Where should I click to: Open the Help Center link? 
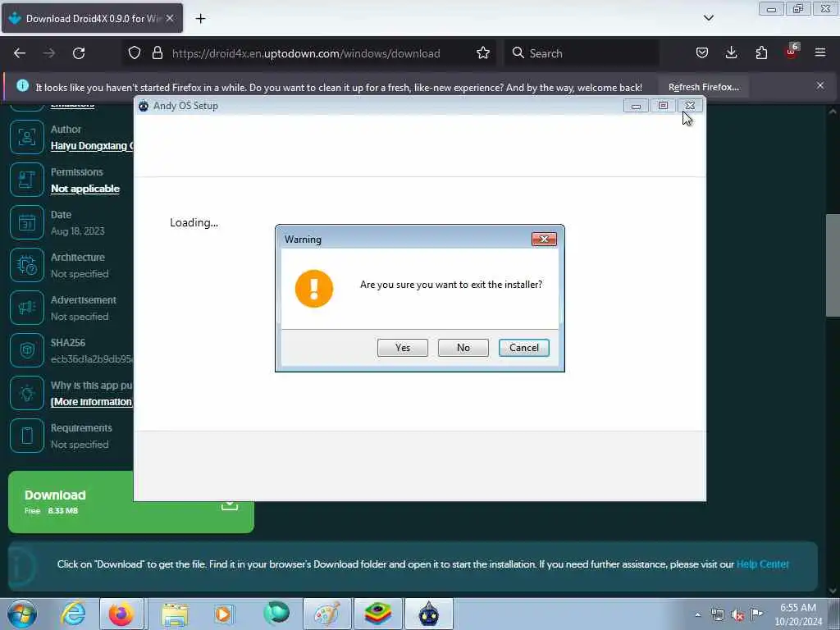pyautogui.click(x=762, y=564)
